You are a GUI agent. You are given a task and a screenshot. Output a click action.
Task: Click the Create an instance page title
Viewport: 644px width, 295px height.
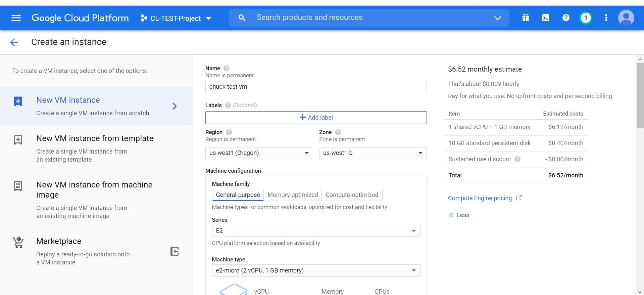coord(69,42)
